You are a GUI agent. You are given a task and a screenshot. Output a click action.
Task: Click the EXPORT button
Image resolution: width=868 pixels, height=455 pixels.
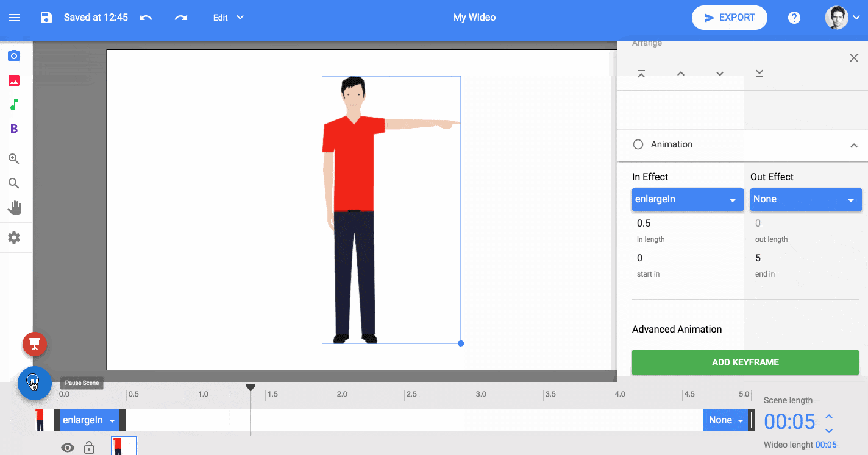[729, 18]
